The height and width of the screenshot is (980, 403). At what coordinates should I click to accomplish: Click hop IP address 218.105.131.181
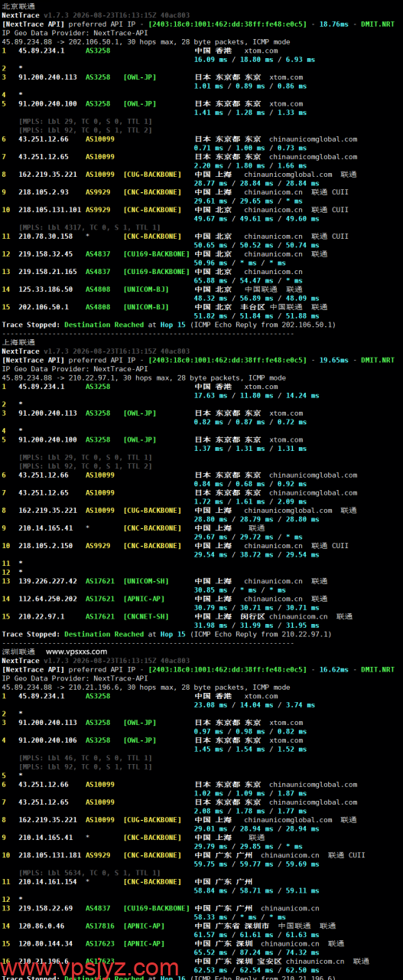tap(50, 855)
